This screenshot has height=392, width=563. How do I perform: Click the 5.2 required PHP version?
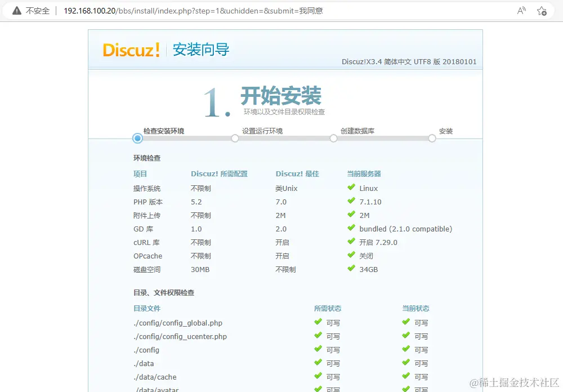(196, 202)
